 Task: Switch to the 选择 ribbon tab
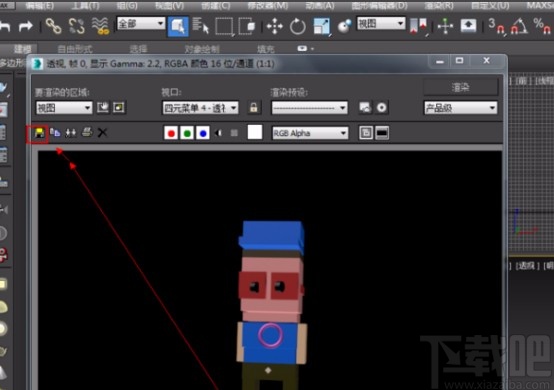(138, 49)
